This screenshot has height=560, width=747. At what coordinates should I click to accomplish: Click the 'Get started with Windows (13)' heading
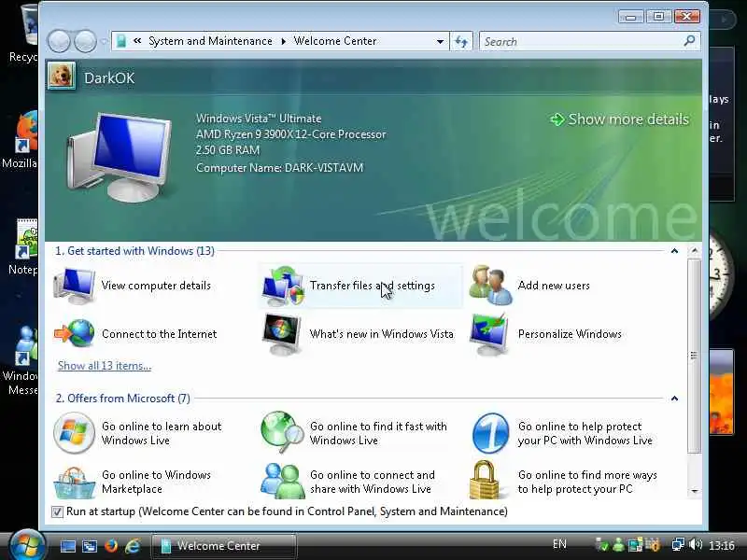pos(134,251)
